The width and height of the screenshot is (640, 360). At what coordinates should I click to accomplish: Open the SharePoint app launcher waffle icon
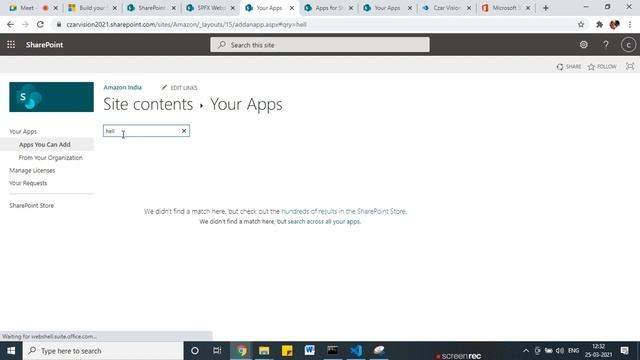point(11,44)
